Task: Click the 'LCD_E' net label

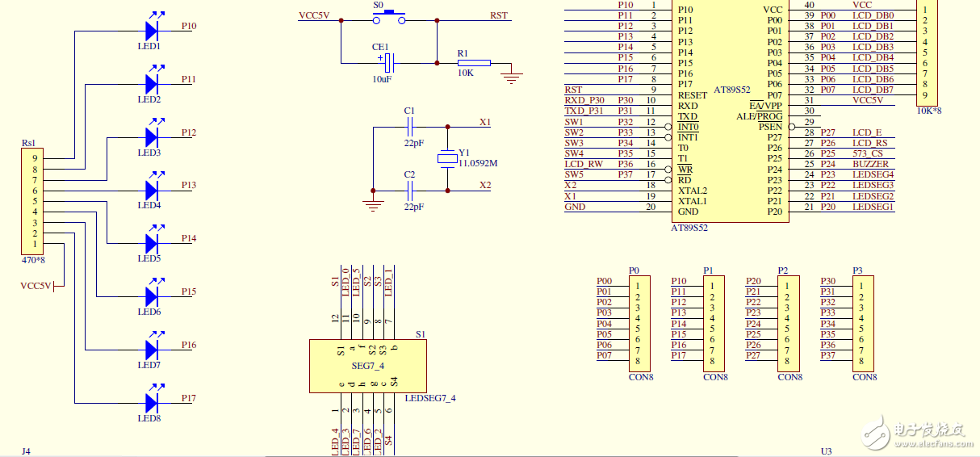Action: coord(867,132)
